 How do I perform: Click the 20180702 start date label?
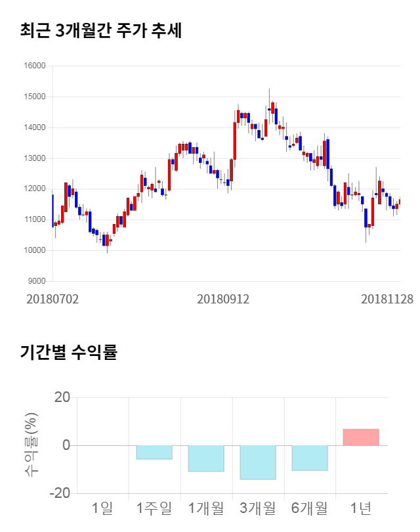(x=52, y=299)
